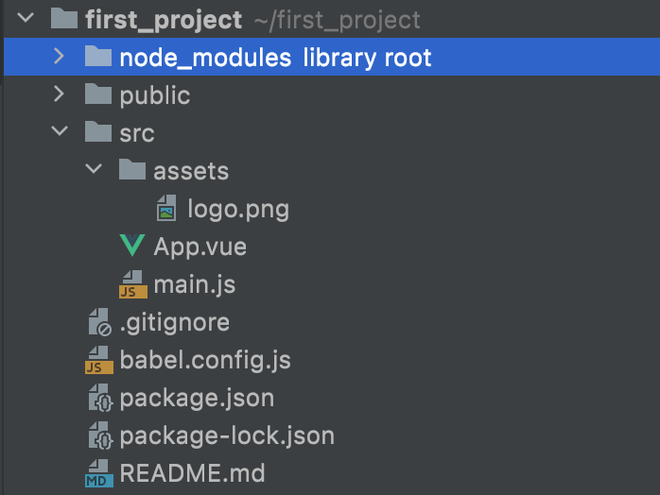Click the package.json file icon

pos(98,398)
